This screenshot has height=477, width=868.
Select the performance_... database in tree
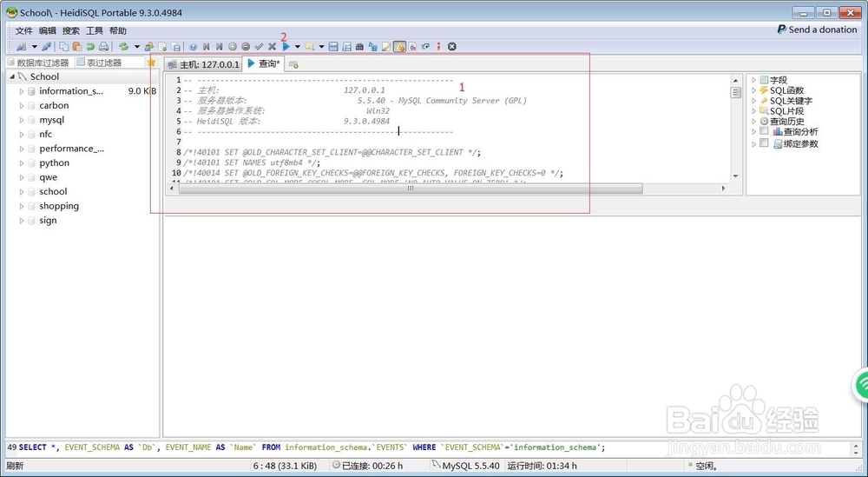tap(71, 149)
